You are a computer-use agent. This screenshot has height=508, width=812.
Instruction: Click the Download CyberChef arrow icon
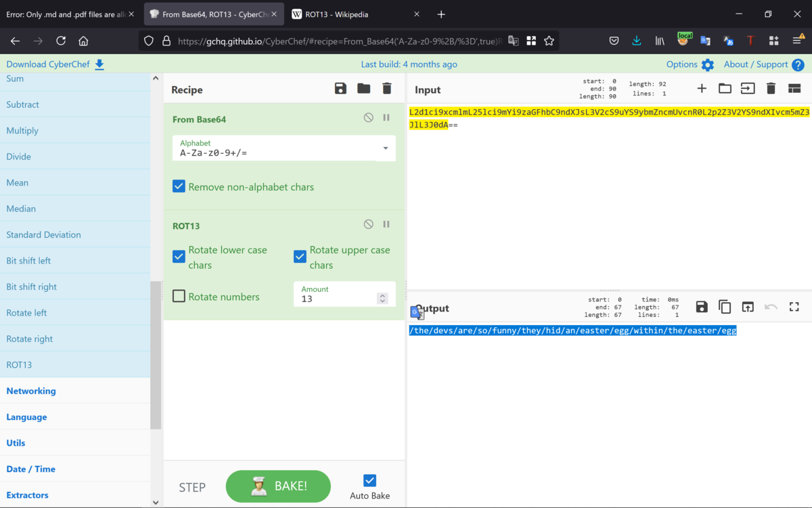99,64
